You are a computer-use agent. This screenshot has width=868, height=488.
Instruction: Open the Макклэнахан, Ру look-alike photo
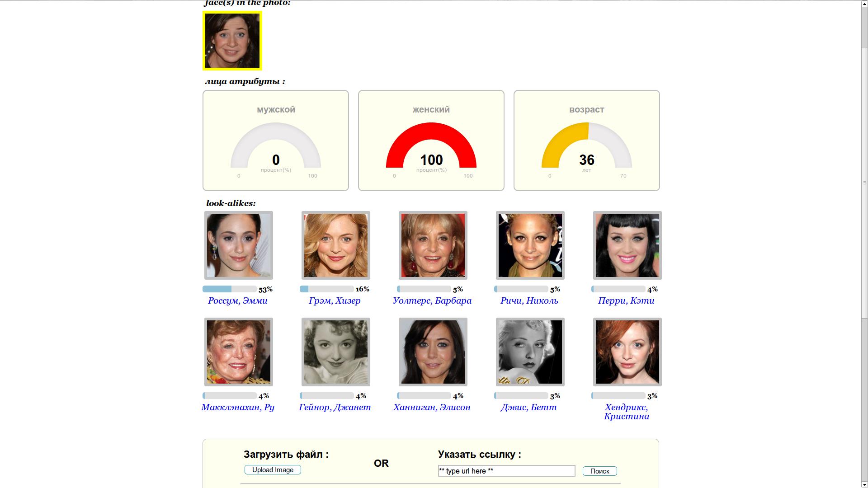coord(238,352)
